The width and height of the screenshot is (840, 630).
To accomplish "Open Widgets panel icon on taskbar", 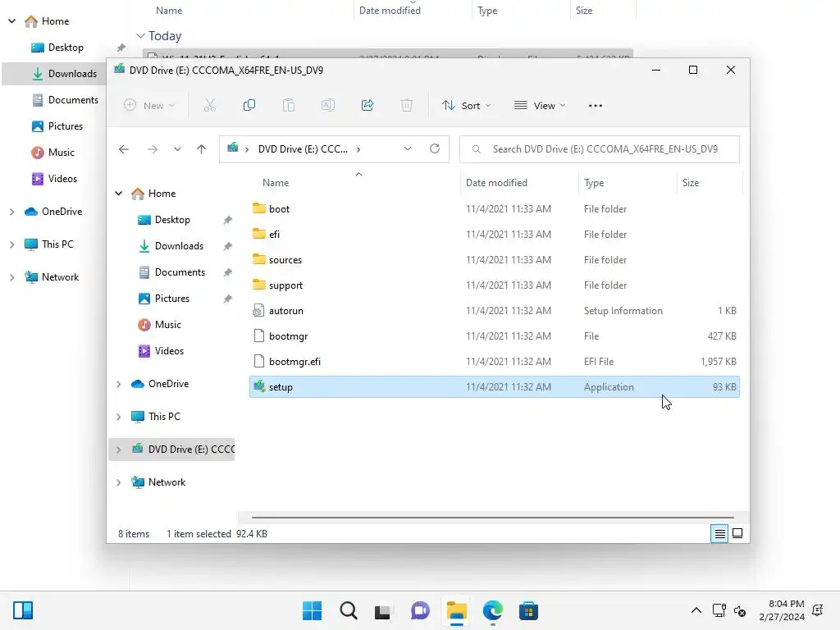I will (x=23, y=610).
